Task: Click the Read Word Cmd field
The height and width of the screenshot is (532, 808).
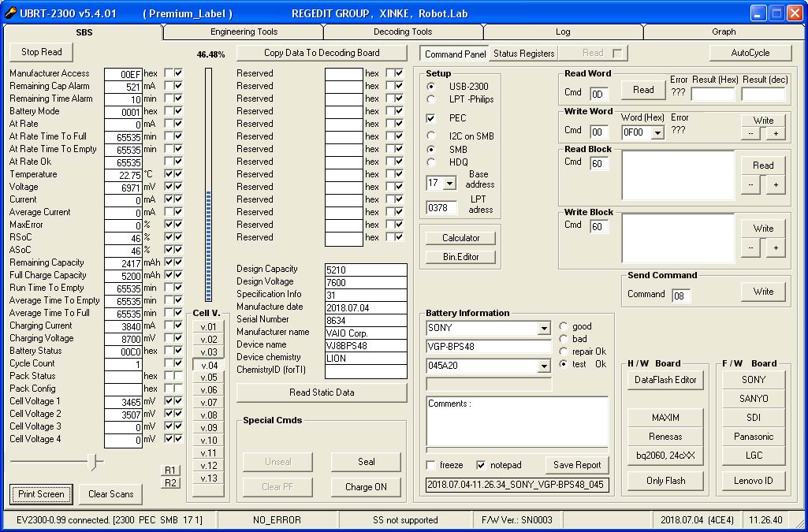Action: pos(599,95)
